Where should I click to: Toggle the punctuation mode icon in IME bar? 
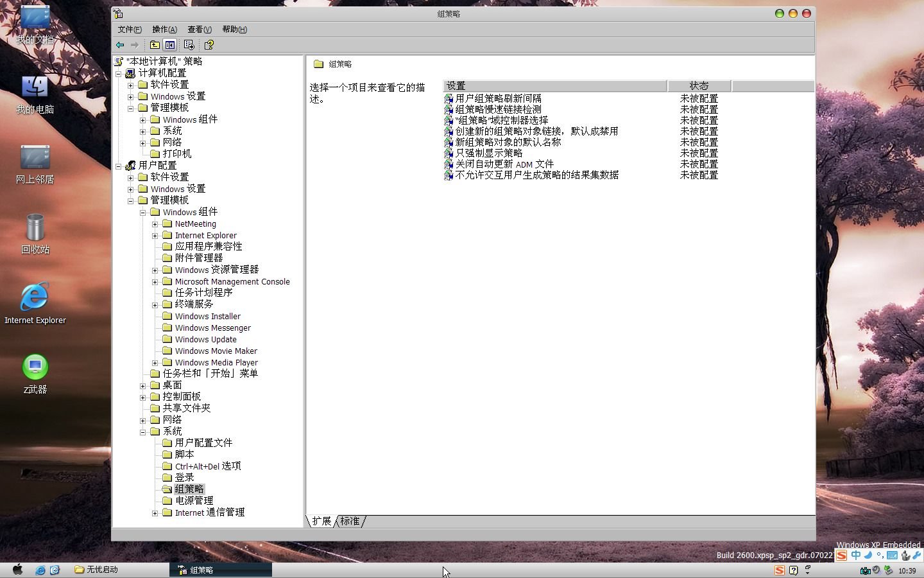pos(880,556)
